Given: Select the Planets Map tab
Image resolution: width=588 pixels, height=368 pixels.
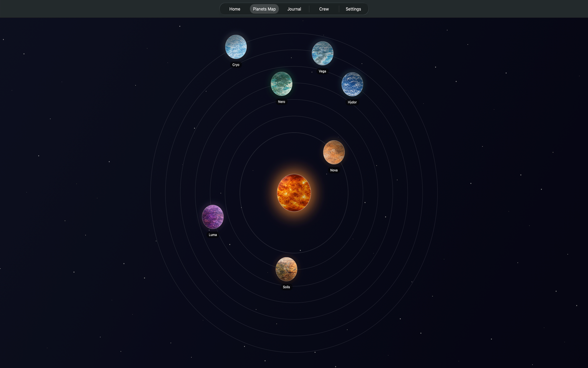Looking at the screenshot, I should click(x=264, y=9).
